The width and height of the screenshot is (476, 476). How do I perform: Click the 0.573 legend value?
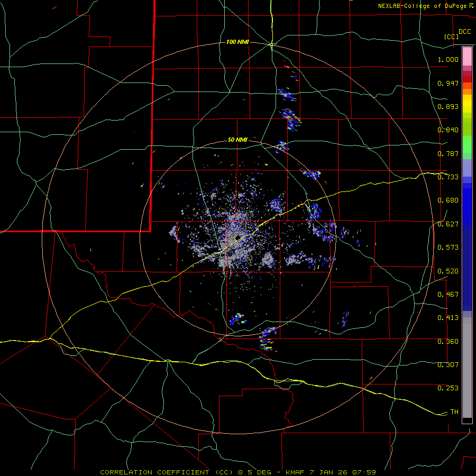tap(448, 248)
